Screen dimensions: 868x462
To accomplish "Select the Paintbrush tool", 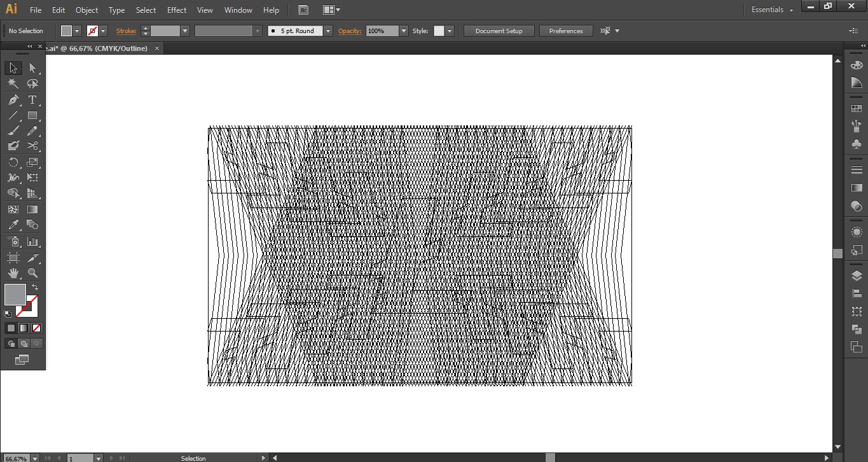I will [13, 131].
